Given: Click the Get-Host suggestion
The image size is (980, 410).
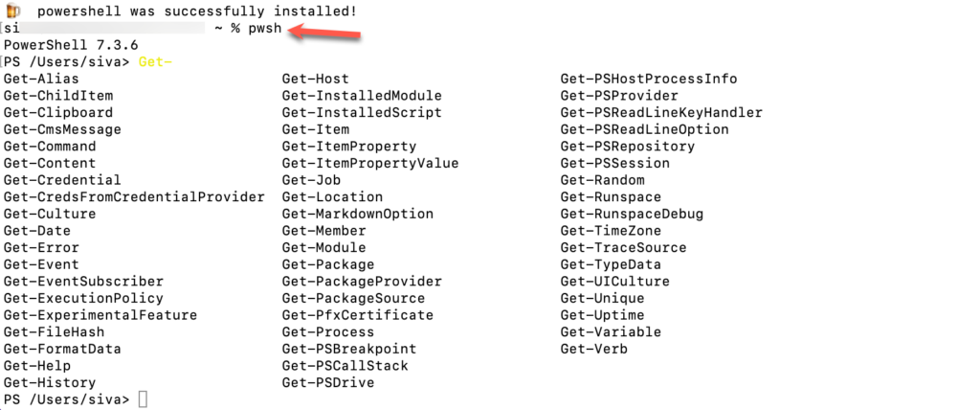Looking at the screenshot, I should 316,79.
